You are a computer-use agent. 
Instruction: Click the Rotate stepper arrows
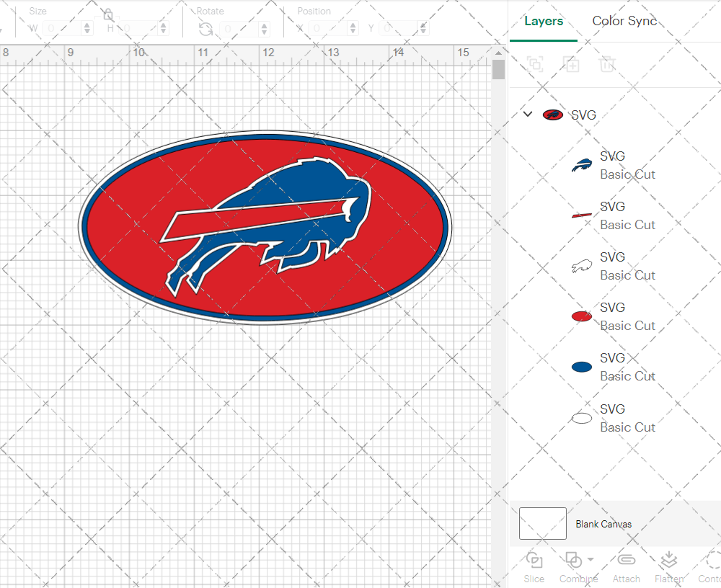tap(265, 29)
